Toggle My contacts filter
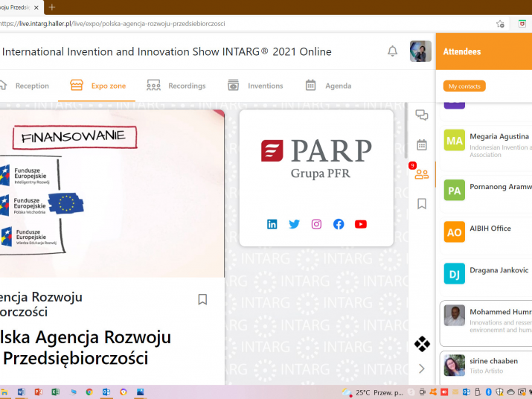 coord(464,86)
